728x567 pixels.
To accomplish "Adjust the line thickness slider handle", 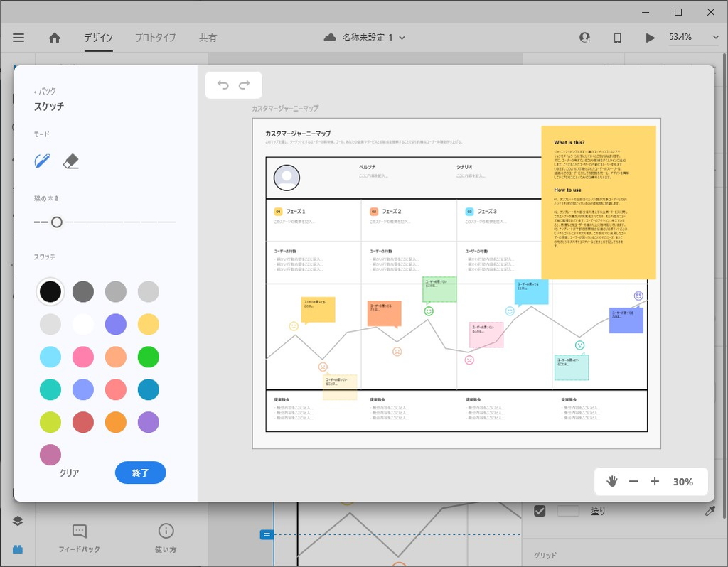I will pyautogui.click(x=57, y=222).
